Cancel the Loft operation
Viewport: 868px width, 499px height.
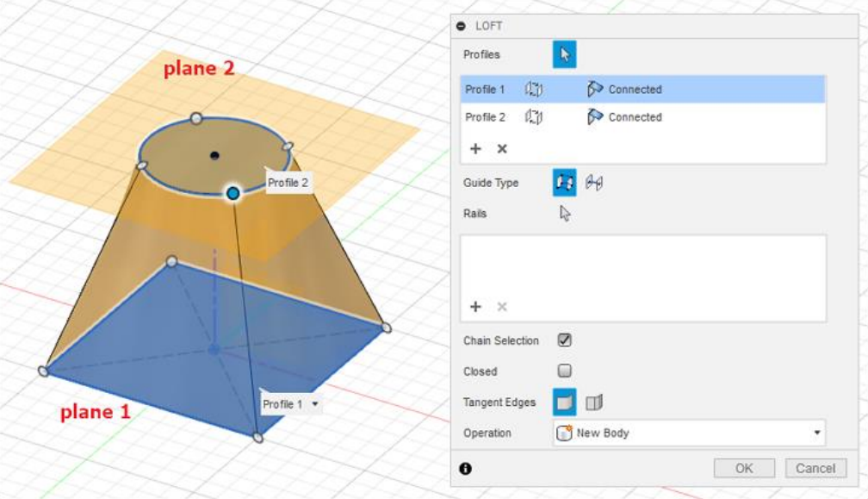point(815,468)
